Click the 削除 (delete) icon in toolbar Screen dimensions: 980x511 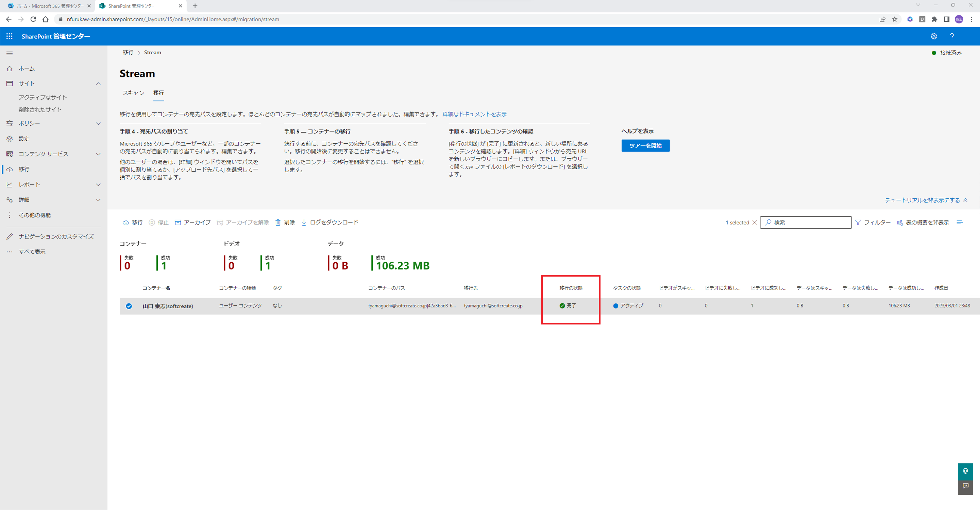click(286, 222)
